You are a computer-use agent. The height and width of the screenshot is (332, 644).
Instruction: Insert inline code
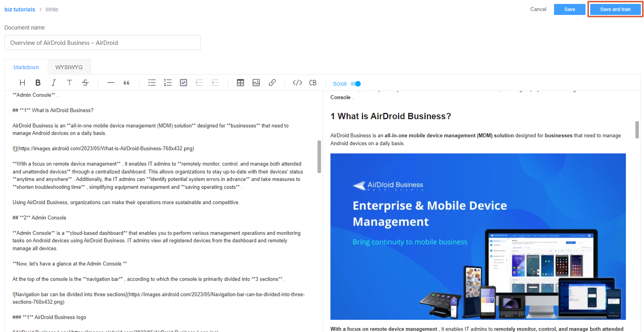[297, 83]
